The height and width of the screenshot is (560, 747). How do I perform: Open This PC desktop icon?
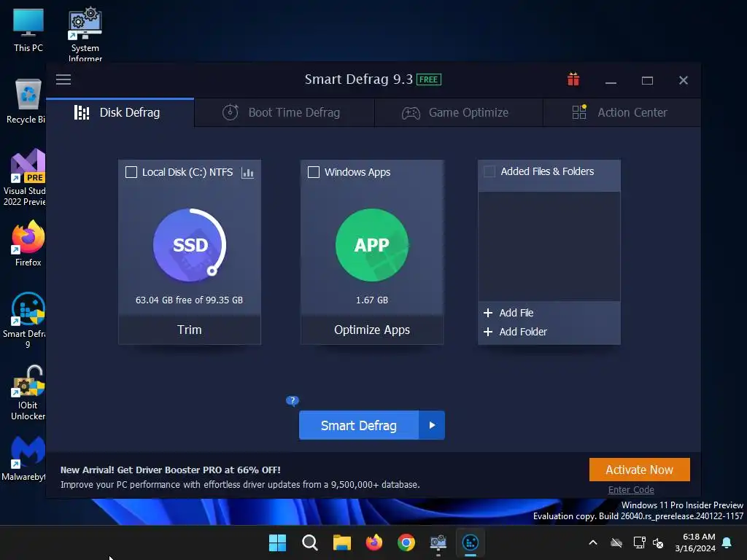28,29
